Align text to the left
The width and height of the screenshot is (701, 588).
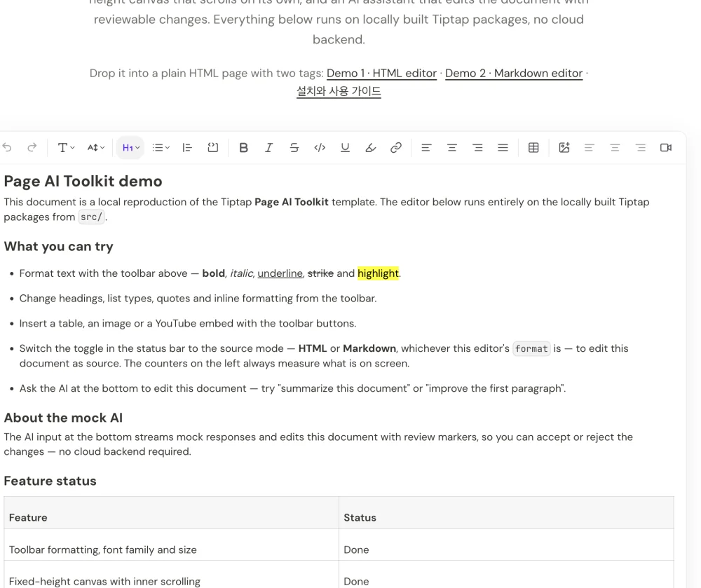(x=426, y=147)
